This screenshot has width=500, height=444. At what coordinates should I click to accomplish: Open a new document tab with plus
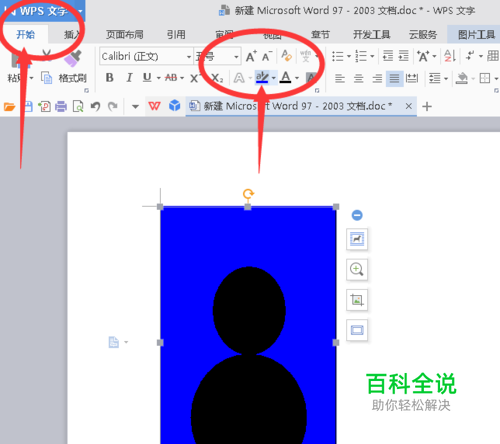tap(427, 107)
